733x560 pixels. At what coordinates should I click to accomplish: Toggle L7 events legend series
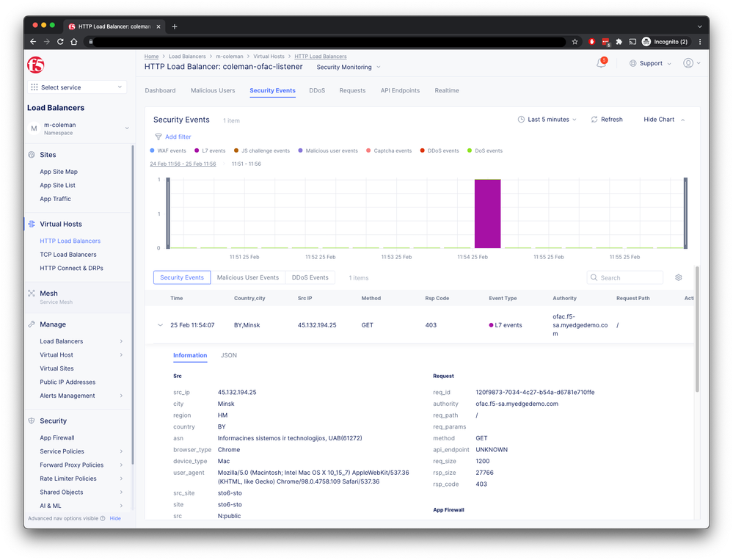214,150
